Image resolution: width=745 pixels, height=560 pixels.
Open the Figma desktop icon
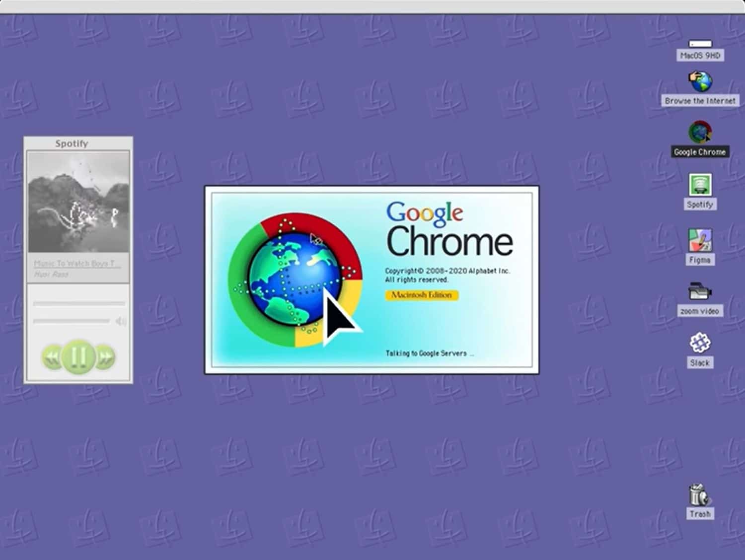[x=700, y=240]
